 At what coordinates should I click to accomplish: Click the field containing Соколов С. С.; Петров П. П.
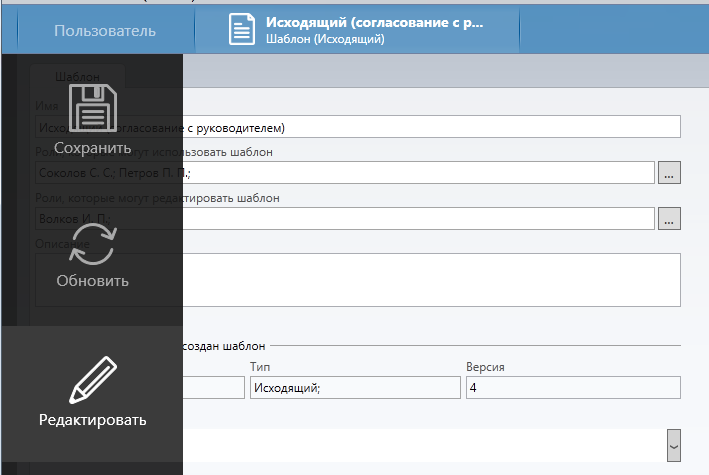tap(420, 173)
